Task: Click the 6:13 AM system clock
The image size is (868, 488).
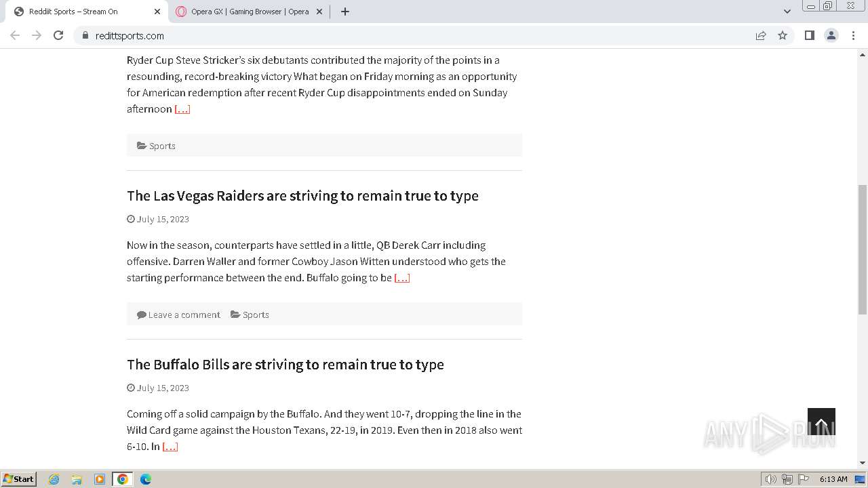Action: pos(833,479)
